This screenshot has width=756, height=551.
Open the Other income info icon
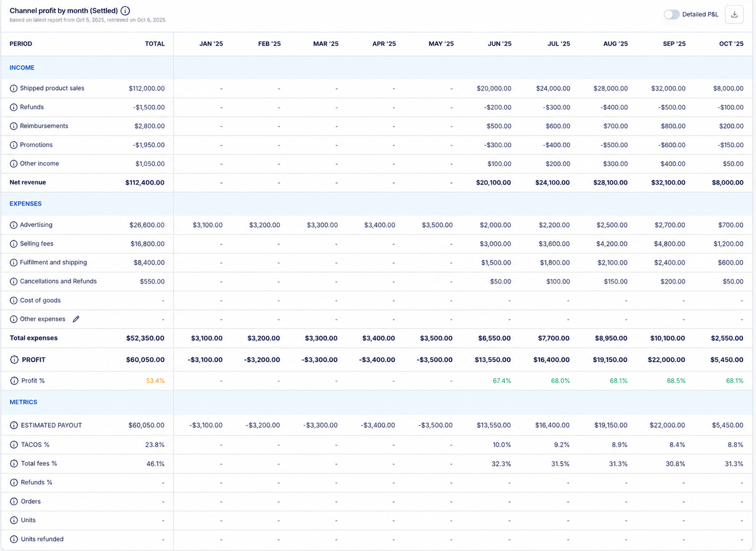pyautogui.click(x=14, y=164)
